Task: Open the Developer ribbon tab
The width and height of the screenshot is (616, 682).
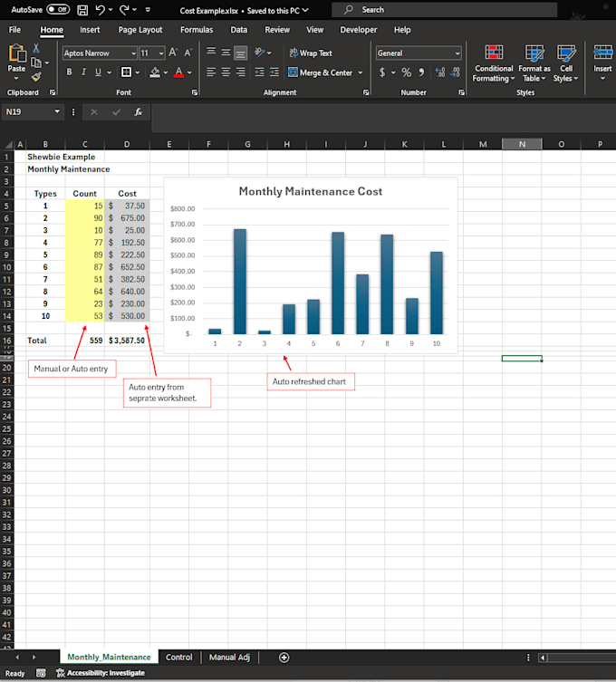Action: [359, 30]
